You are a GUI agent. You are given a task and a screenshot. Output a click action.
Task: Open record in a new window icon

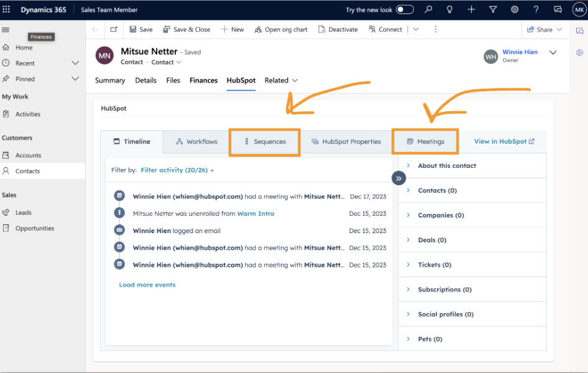click(x=114, y=29)
